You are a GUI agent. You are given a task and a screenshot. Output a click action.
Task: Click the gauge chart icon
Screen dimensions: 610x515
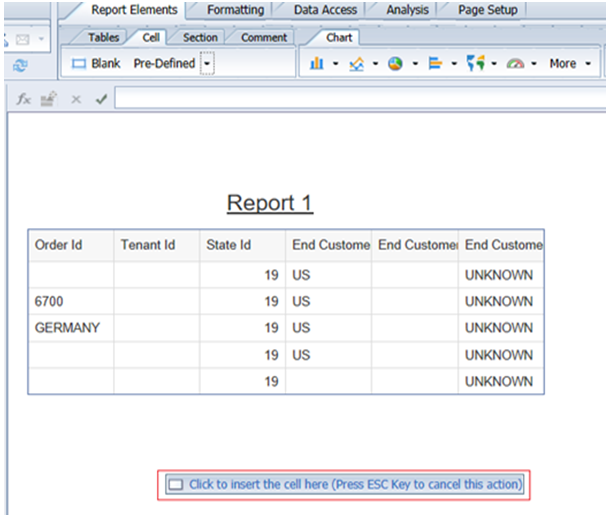515,63
